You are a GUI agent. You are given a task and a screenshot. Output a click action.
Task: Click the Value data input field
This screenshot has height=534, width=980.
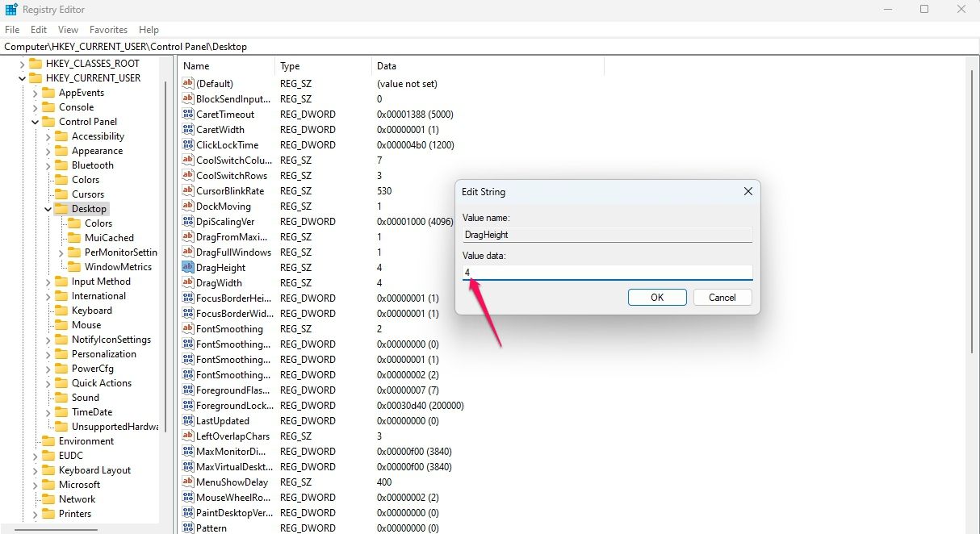tap(607, 273)
